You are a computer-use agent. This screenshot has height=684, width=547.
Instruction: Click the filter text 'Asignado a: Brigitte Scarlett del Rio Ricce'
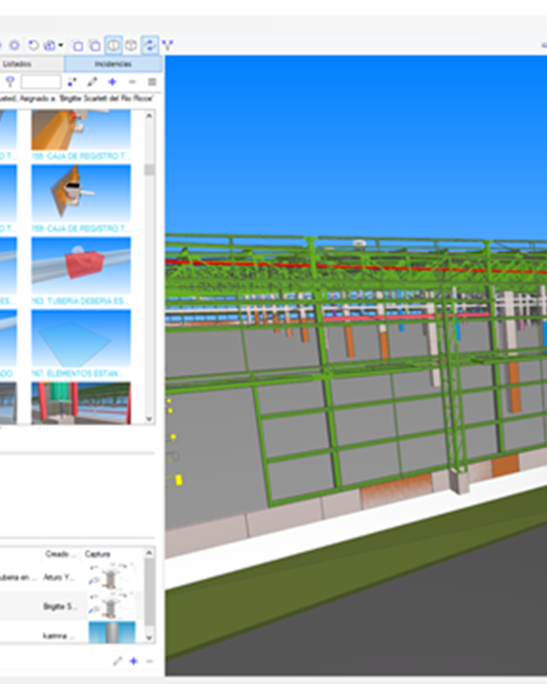coord(86,99)
